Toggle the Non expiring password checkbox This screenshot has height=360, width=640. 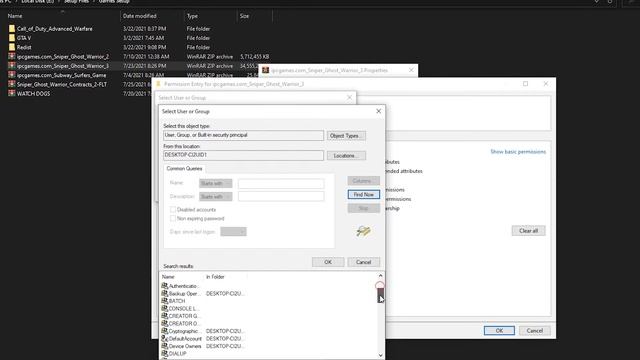(x=173, y=218)
